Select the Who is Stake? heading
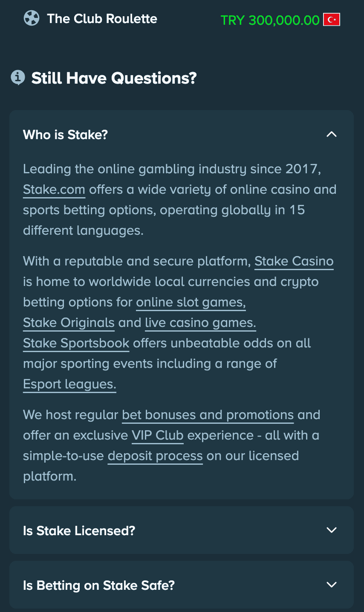Image resolution: width=364 pixels, height=612 pixels. [65, 135]
